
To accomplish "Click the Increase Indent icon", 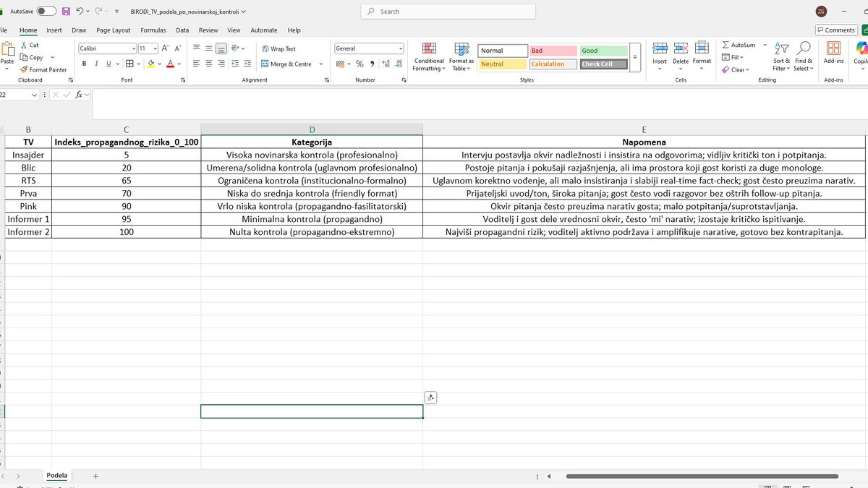I will (249, 64).
